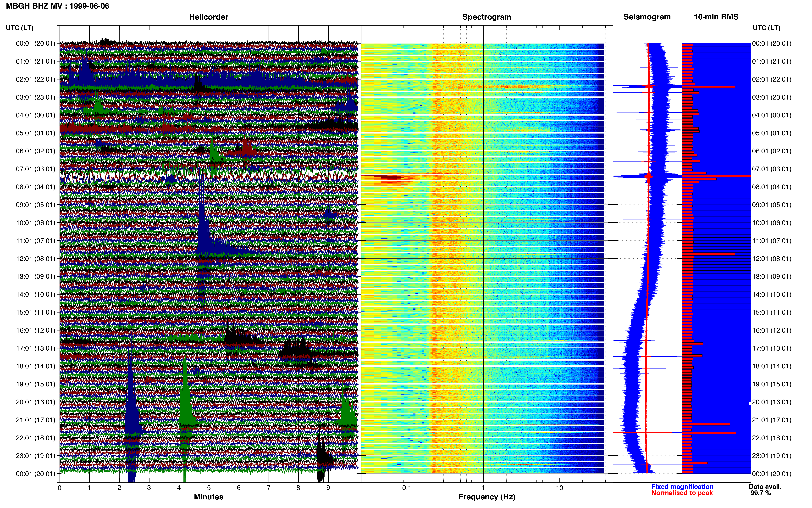The width and height of the screenshot is (812, 508).
Task: Click left time label '00:01 (20:01)' at top
Action: click(35, 43)
